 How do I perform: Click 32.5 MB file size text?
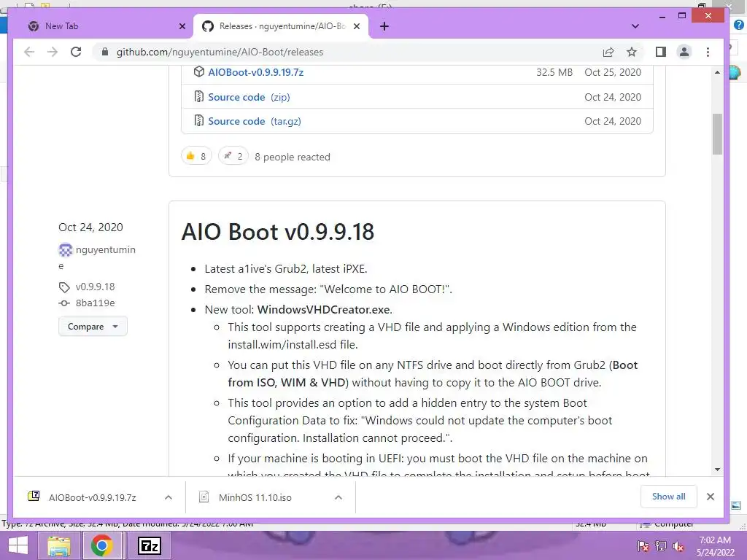[554, 72]
